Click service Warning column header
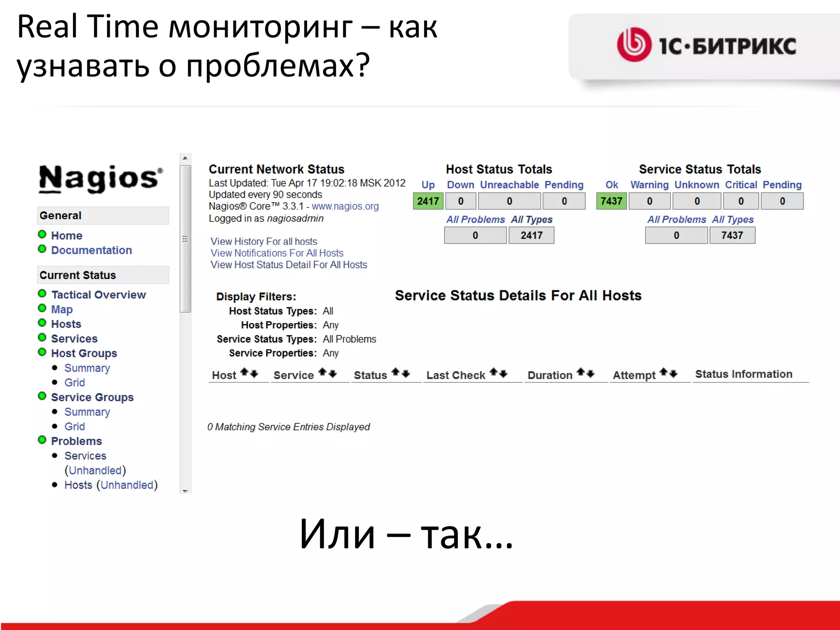The height and width of the screenshot is (630, 840). [x=650, y=185]
